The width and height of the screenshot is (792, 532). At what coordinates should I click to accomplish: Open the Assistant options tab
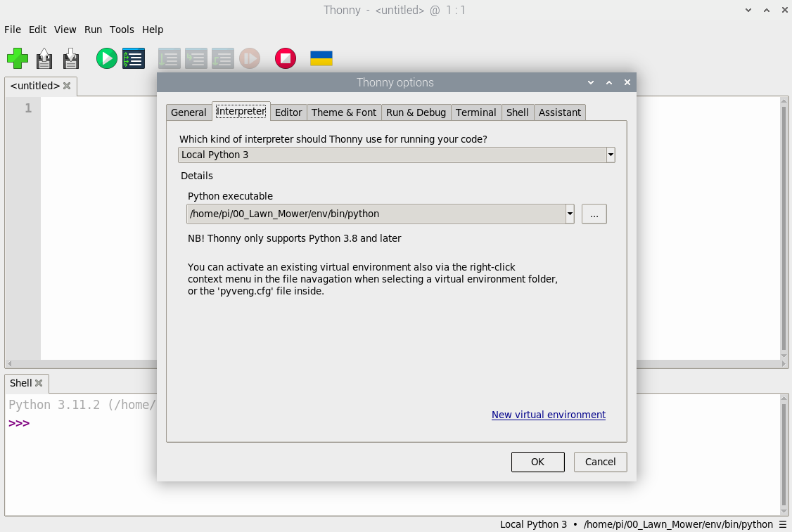click(x=560, y=112)
